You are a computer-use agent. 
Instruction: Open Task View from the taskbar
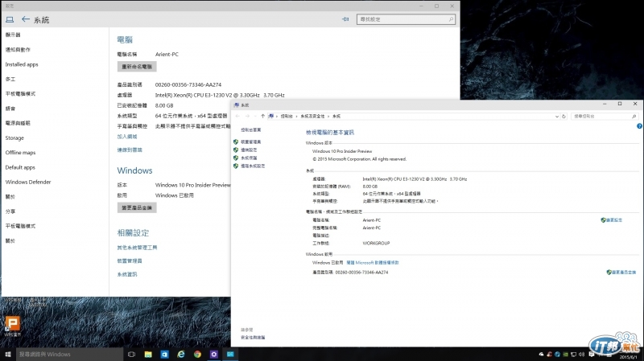(131, 354)
